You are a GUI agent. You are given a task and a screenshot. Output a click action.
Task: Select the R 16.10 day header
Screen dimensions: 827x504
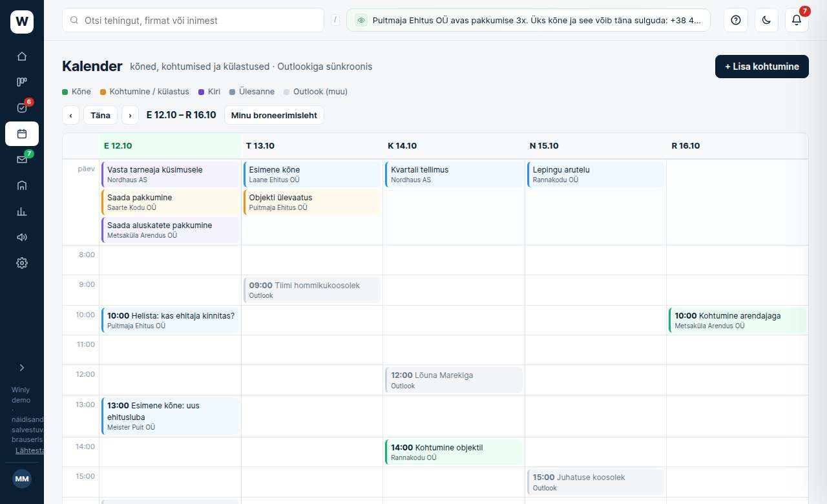coord(737,146)
